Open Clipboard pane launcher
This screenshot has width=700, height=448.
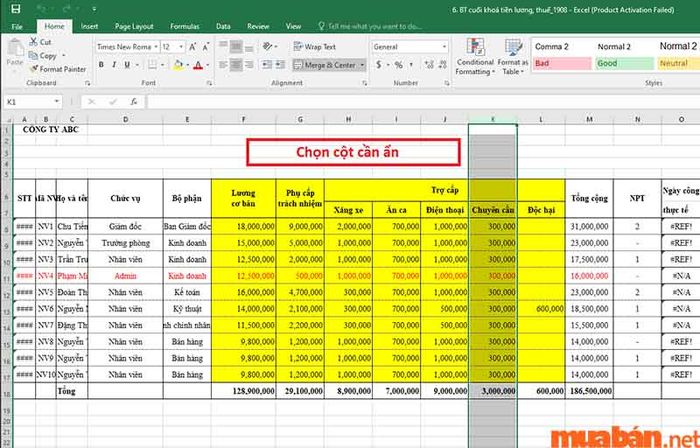87,83
